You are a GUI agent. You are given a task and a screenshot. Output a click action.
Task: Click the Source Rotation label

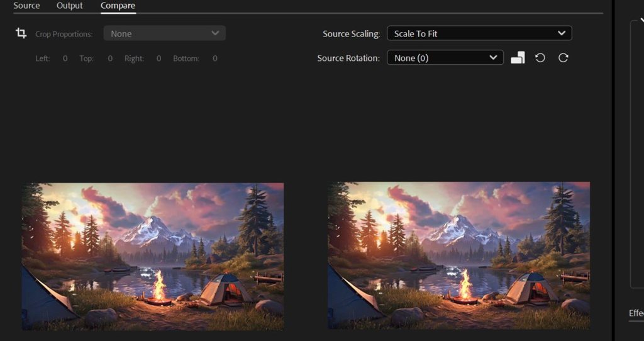[x=348, y=58]
